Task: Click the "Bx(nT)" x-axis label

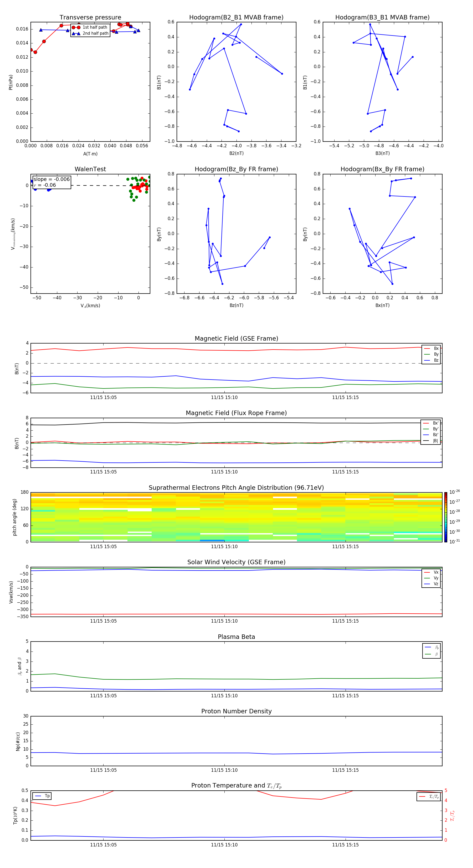Action: 382,305
